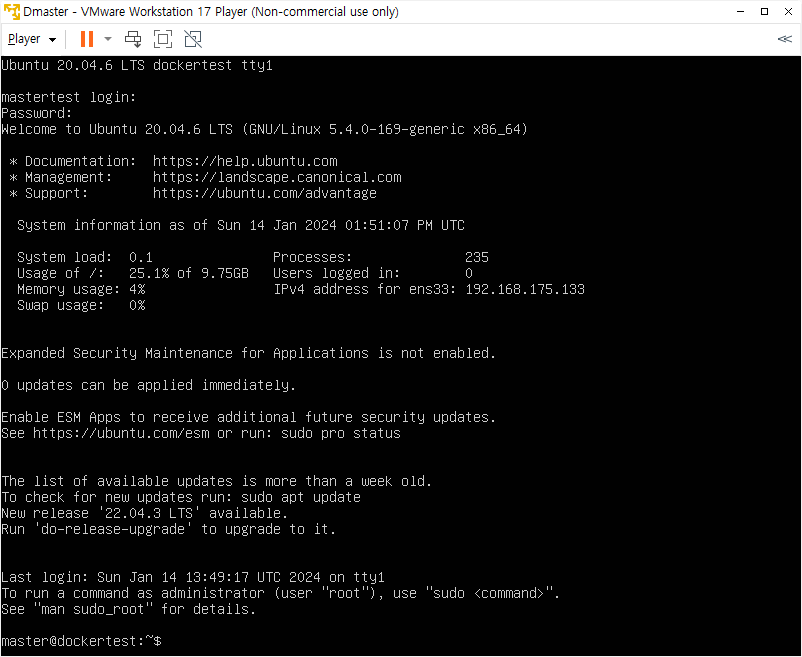Click the https://ubuntu.com/advantage support URL
The height and width of the screenshot is (657, 802).
(x=264, y=193)
